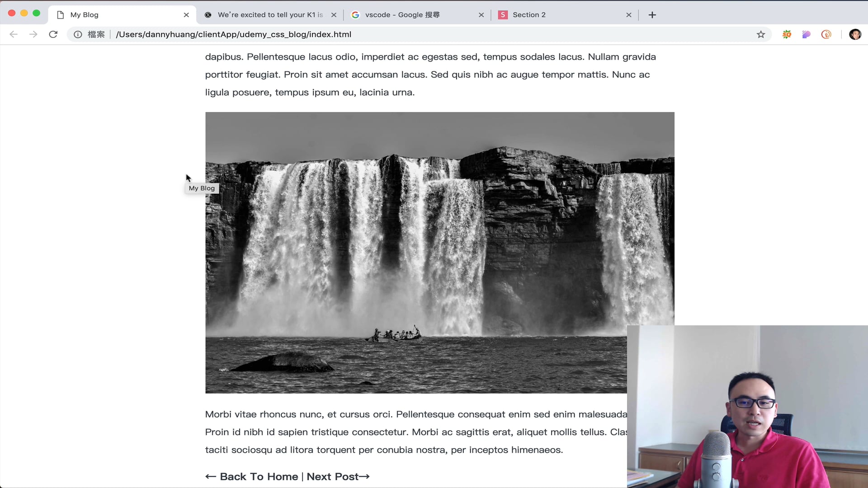Click the site information icon in the address bar

(78, 34)
